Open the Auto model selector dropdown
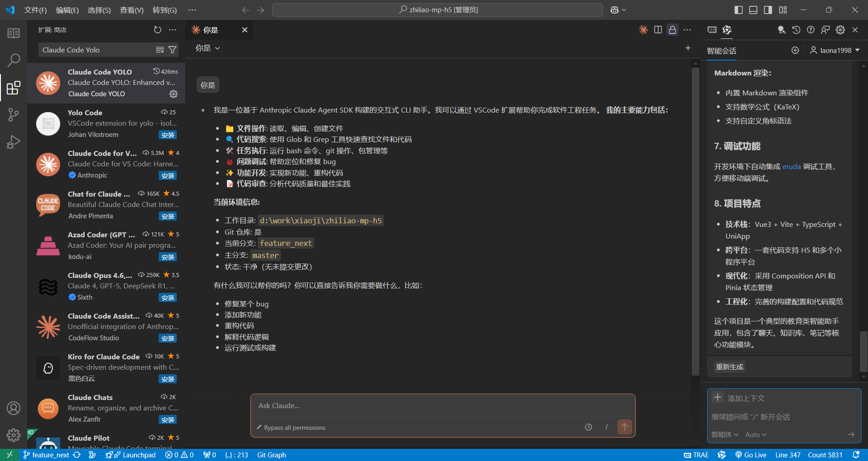Image resolution: width=868 pixels, height=461 pixels. point(755,434)
